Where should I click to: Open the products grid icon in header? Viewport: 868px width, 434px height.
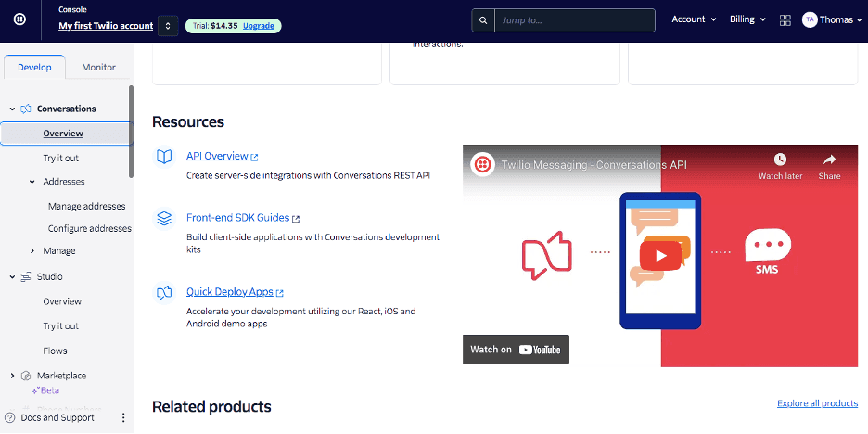click(785, 19)
